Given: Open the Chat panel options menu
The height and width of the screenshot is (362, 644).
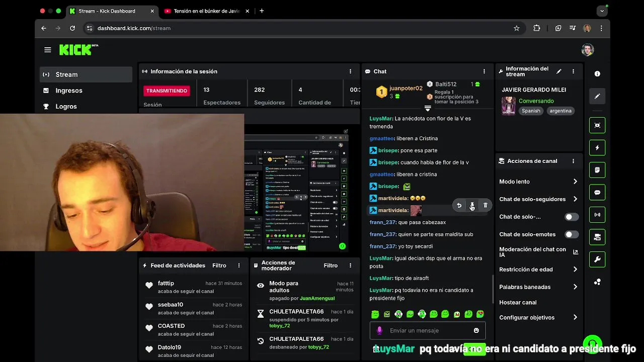Looking at the screenshot, I should (x=484, y=71).
